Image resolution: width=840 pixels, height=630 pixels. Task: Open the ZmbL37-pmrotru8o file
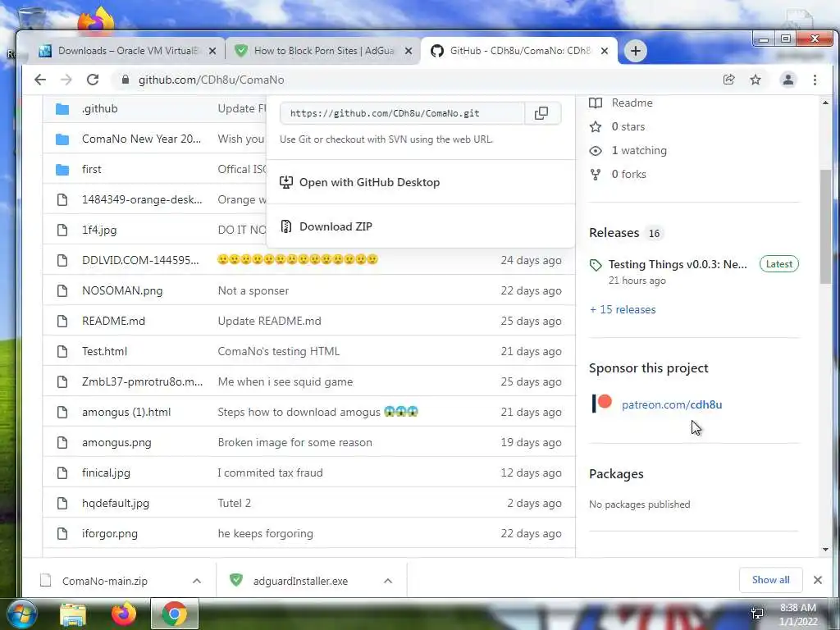(x=143, y=382)
